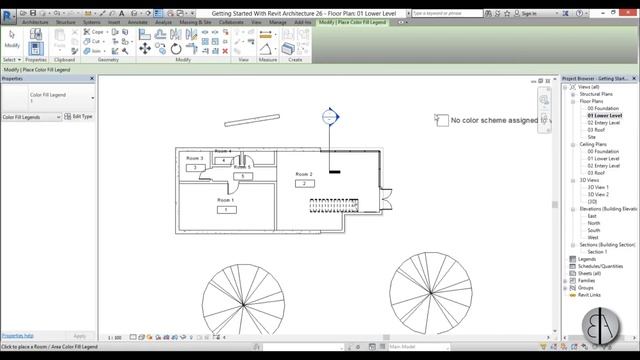The height and width of the screenshot is (360, 640).
Task: Select Mirror - Draw Axis tool
Action: pos(191,34)
